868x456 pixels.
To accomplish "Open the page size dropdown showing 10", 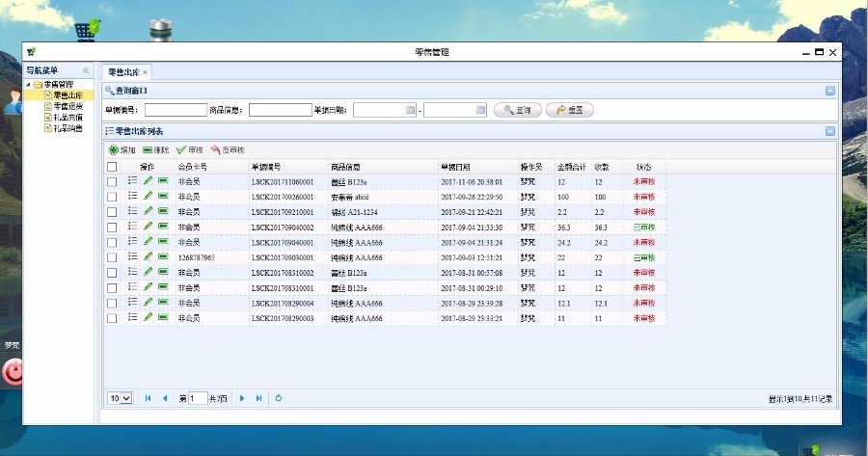I will [121, 398].
